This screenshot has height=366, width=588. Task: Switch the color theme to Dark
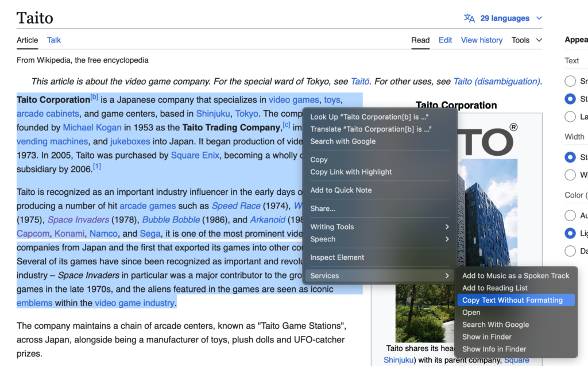click(x=570, y=251)
